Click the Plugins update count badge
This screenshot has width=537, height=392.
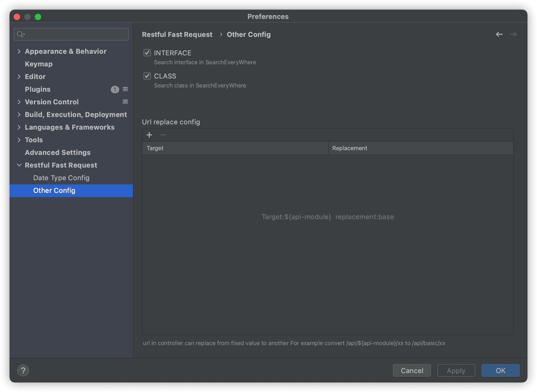115,90
